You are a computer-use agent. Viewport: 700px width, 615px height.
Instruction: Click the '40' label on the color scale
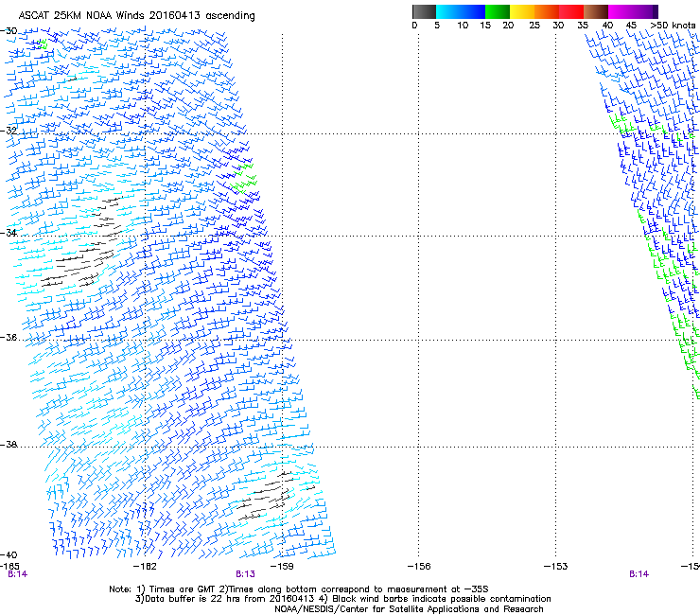(x=607, y=26)
